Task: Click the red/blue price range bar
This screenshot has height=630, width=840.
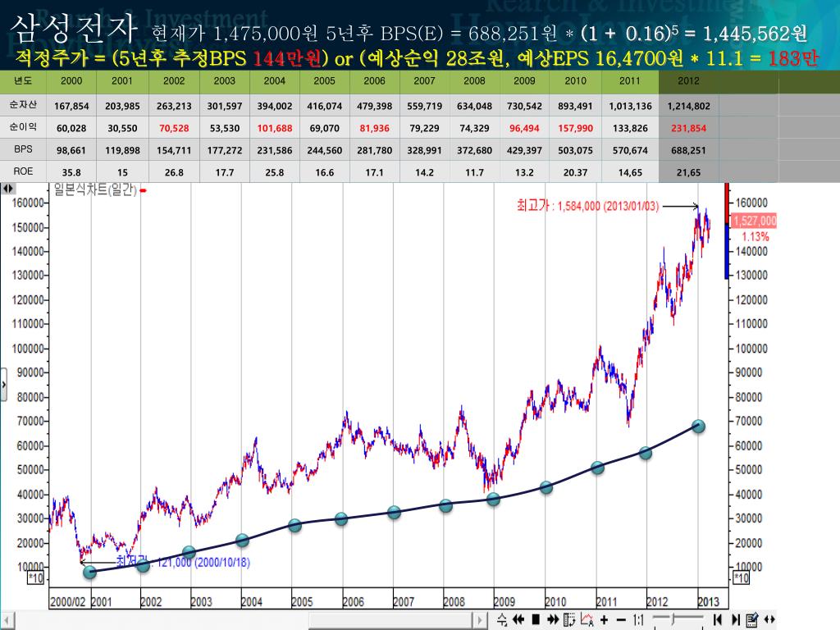Action: tap(727, 231)
